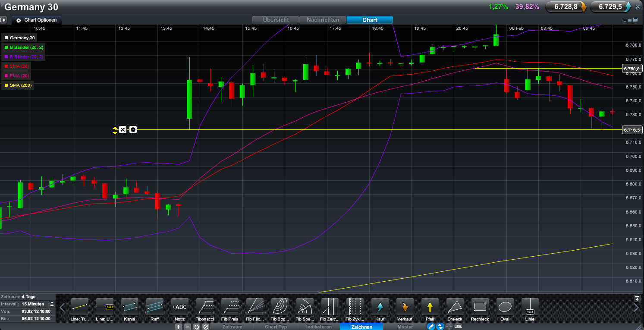
Task: Open the Muster tab
Action: (x=405, y=327)
